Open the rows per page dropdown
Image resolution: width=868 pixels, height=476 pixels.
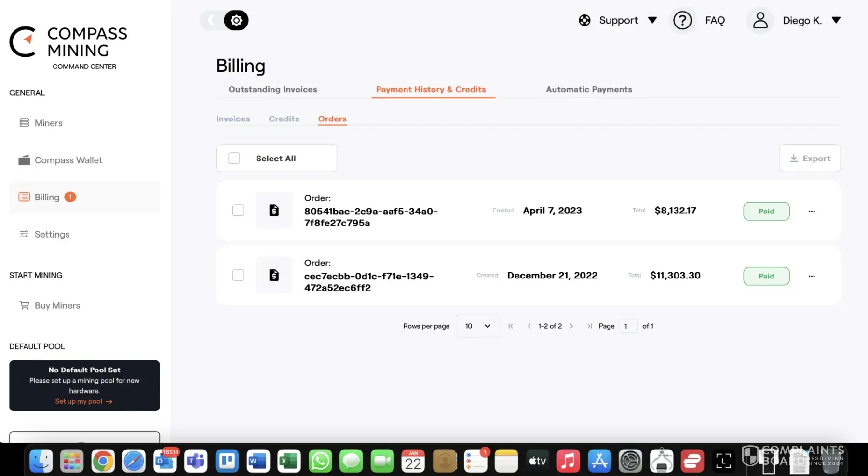[477, 326]
